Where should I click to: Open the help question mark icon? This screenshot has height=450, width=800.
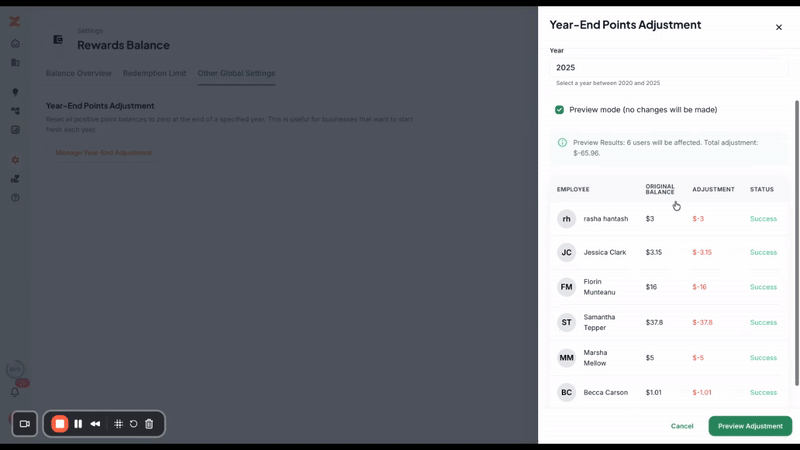15,197
